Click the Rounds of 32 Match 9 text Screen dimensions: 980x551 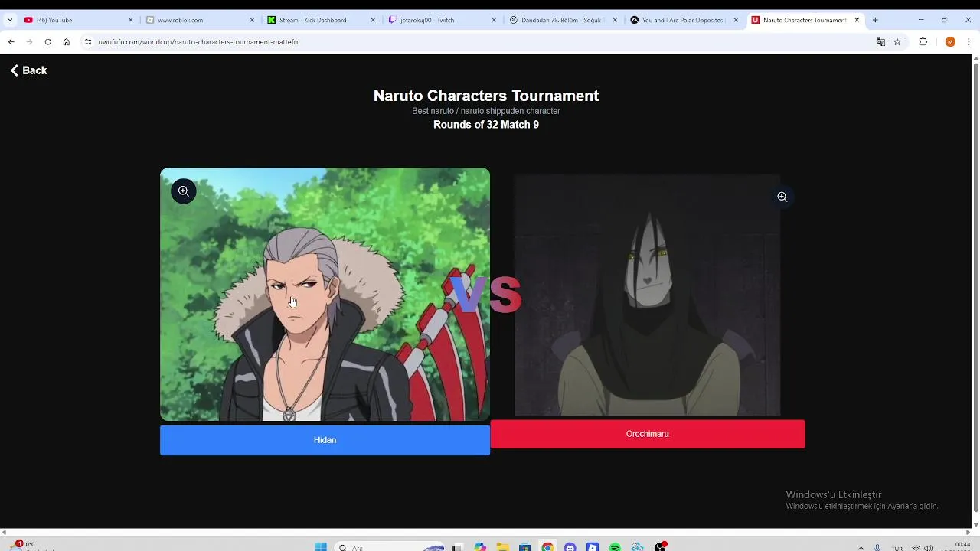(486, 125)
